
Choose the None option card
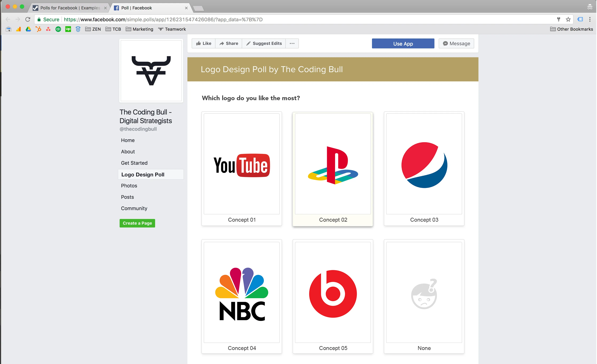(424, 296)
